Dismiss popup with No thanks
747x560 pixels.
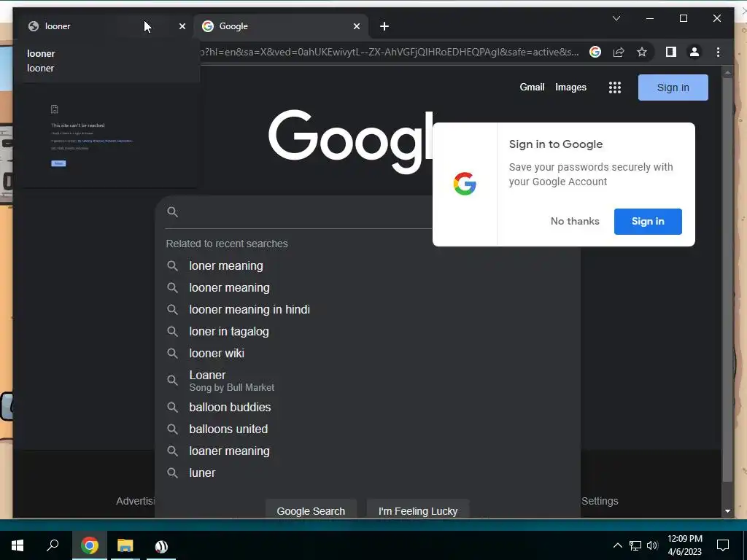coord(575,221)
